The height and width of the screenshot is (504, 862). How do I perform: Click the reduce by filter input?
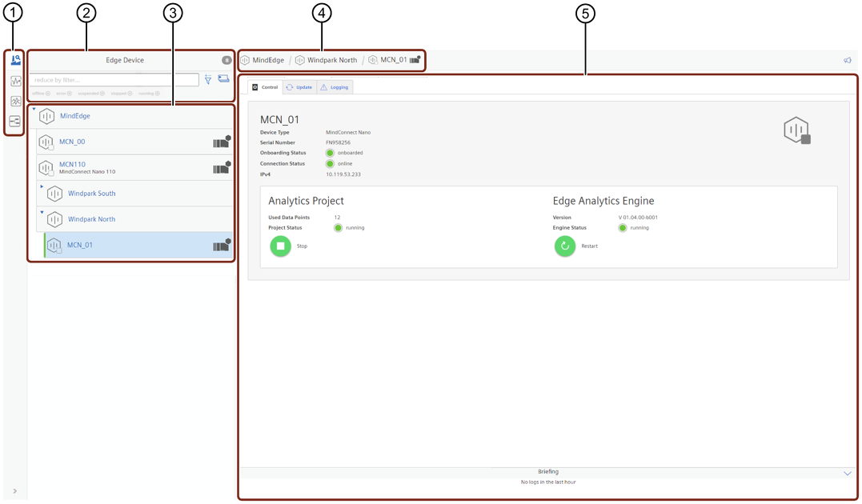pos(114,80)
